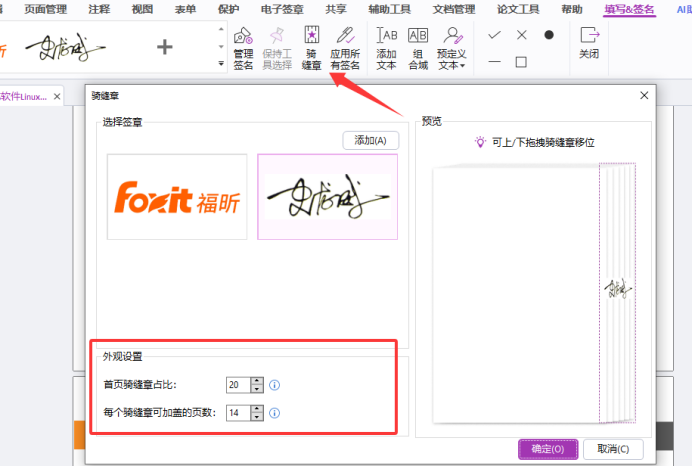Show info for 首页骑缝章占比
This screenshot has height=466, width=693.
[x=274, y=385]
